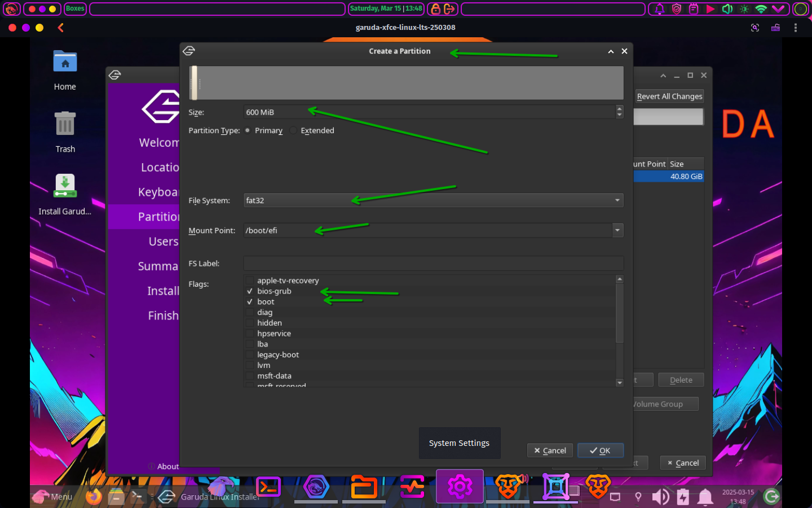Open the Home folder desktop icon

coord(65,62)
